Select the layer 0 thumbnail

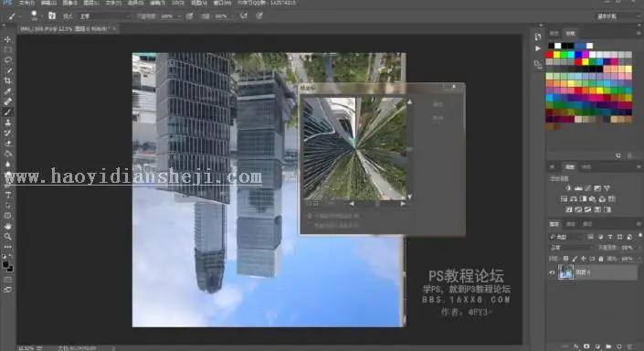tap(565, 272)
